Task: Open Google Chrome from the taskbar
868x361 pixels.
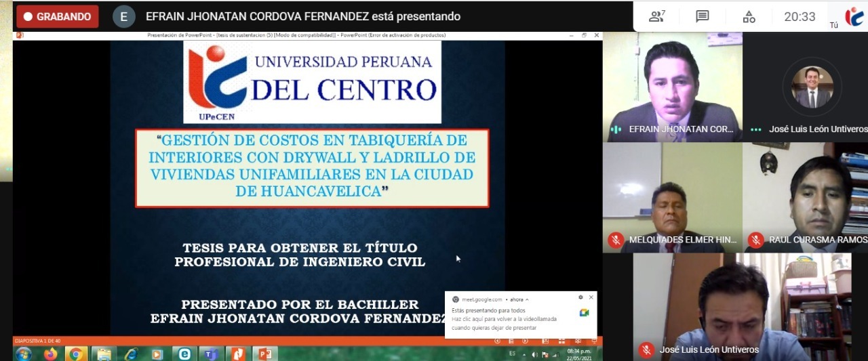Action: tap(76, 354)
